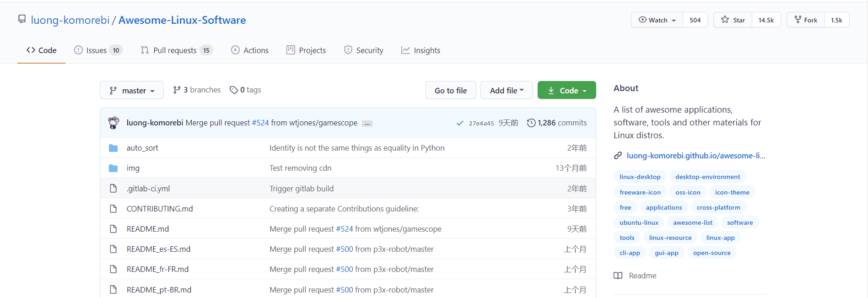Image resolution: width=868 pixels, height=298 pixels.
Task: Click luong-komorebi avatar in commit row
Action: click(x=113, y=122)
